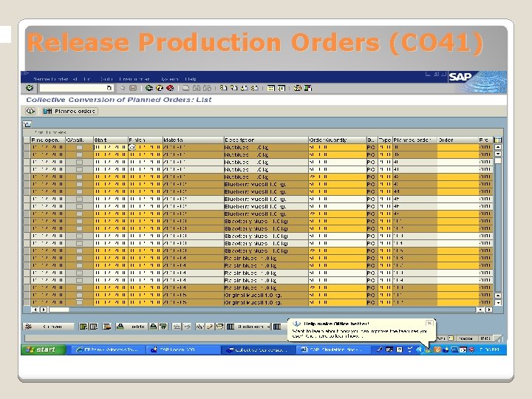532x399 pixels.
Task: Click the Save diskette icon
Action: pyautogui.click(x=133, y=88)
